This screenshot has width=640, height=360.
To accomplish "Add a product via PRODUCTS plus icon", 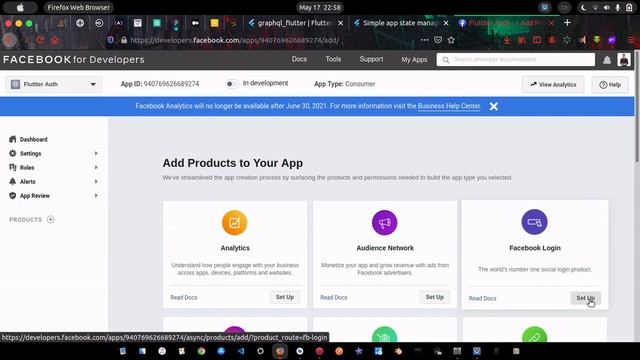I will (51, 220).
